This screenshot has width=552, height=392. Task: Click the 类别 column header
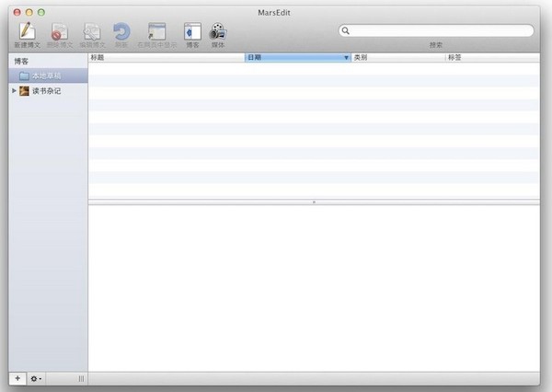(x=398, y=57)
